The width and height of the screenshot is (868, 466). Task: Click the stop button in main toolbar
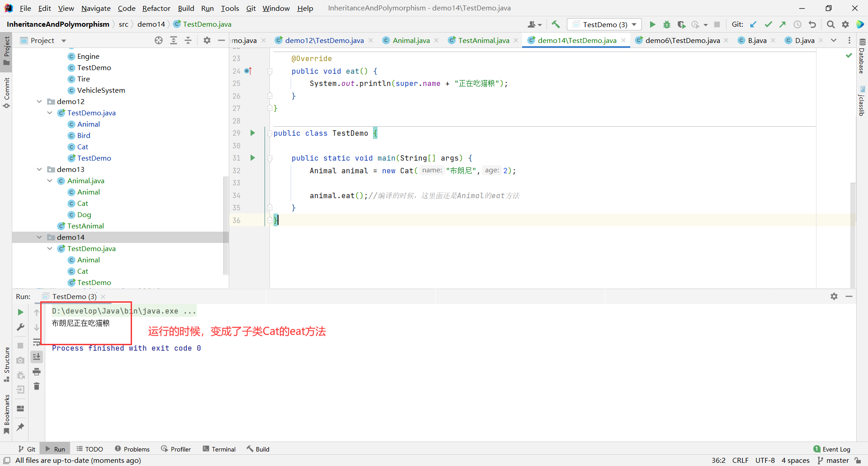coord(717,24)
